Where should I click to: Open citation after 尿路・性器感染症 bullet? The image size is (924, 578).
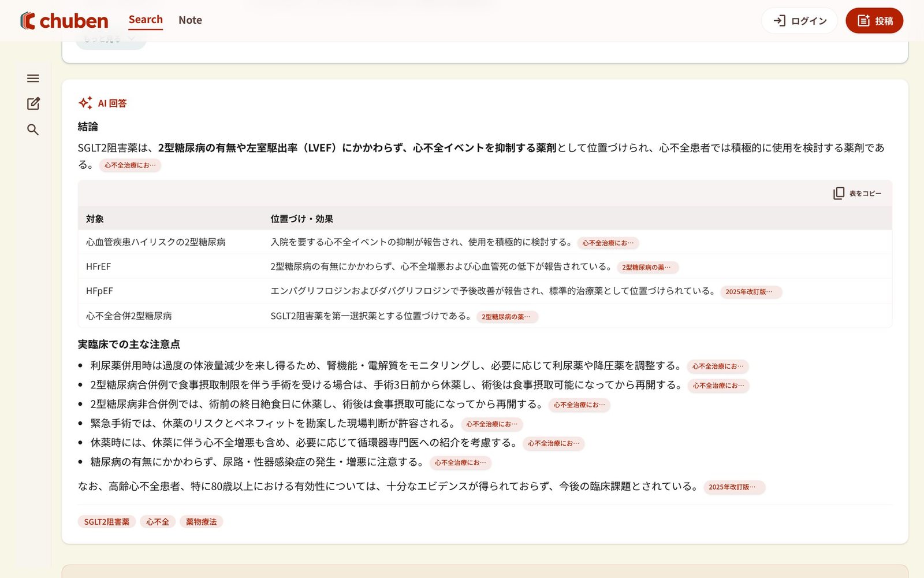pyautogui.click(x=460, y=463)
